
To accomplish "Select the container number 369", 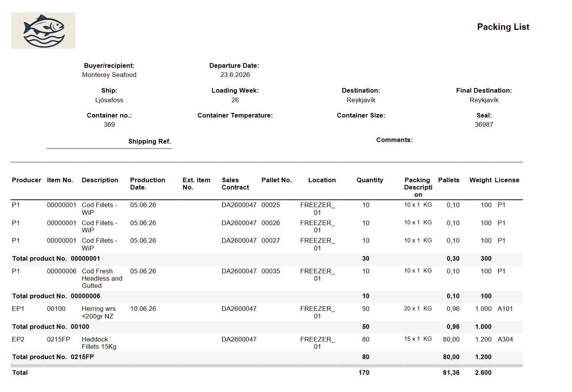I will coord(109,124).
